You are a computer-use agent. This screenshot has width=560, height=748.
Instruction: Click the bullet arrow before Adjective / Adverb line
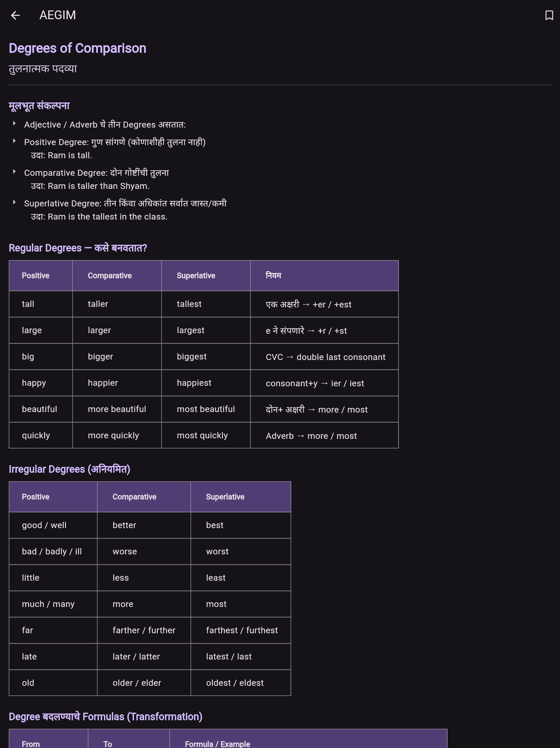(x=14, y=124)
